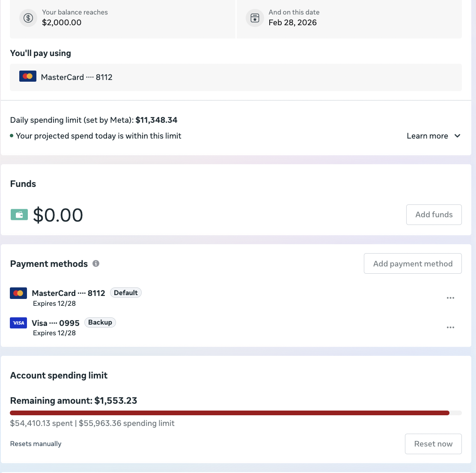Click the Visa 0995 card logo

click(18, 323)
